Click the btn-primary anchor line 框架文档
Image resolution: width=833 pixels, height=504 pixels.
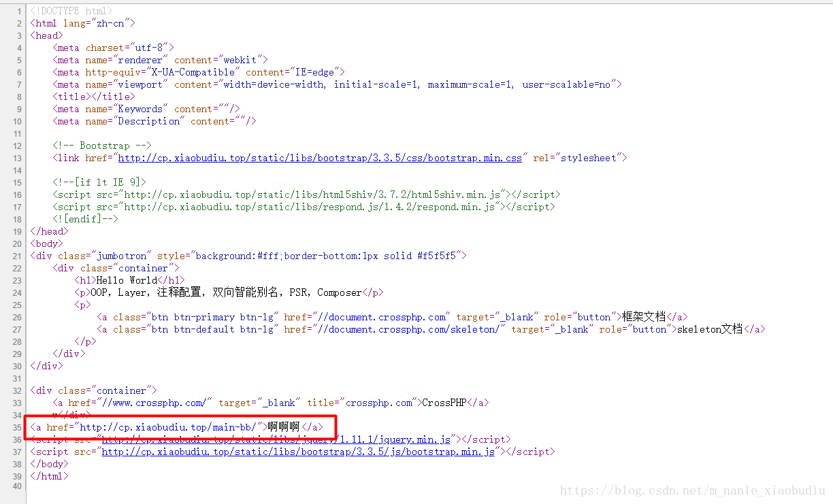[x=392, y=317]
